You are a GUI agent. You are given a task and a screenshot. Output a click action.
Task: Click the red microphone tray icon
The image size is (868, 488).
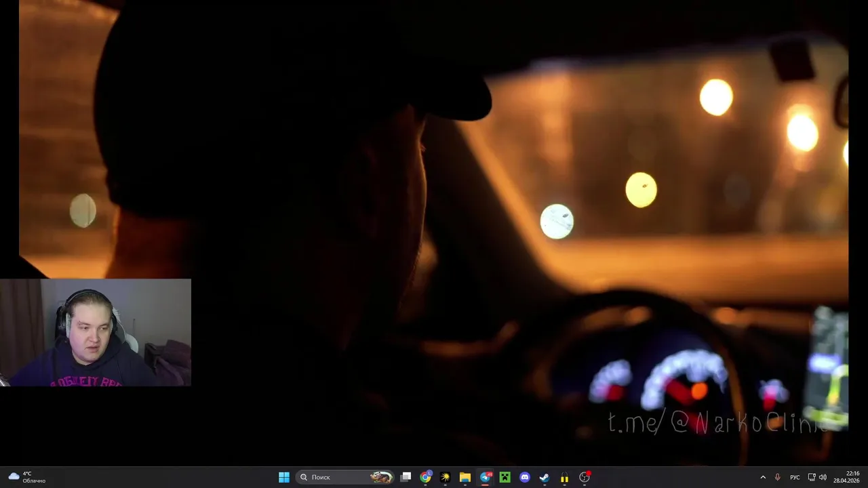[778, 477]
